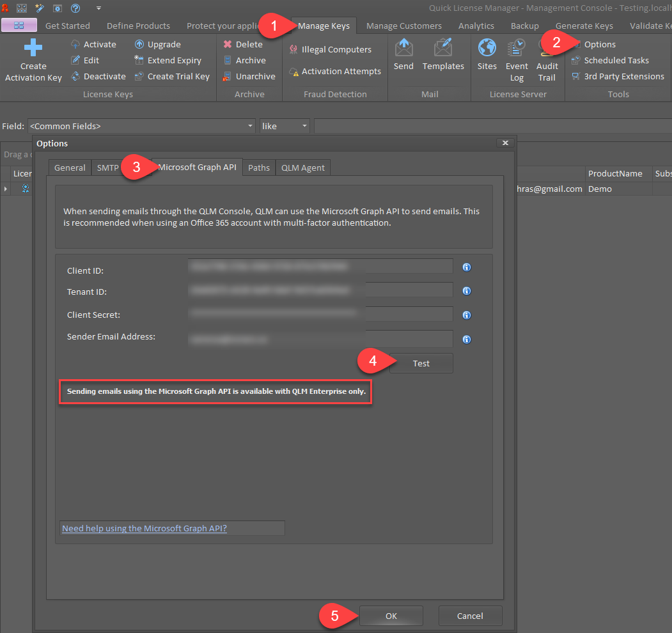
Task: Open the Analytics ribbon tab
Action: [476, 26]
